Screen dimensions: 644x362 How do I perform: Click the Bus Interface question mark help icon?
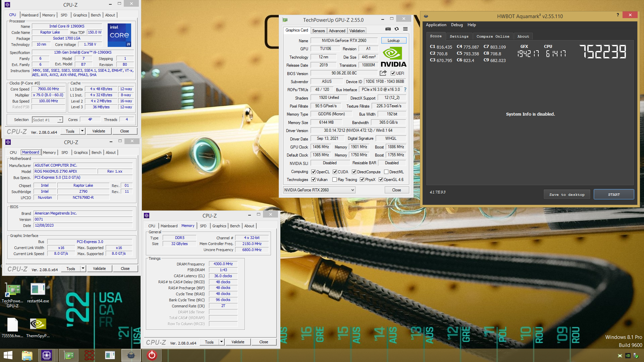click(405, 89)
